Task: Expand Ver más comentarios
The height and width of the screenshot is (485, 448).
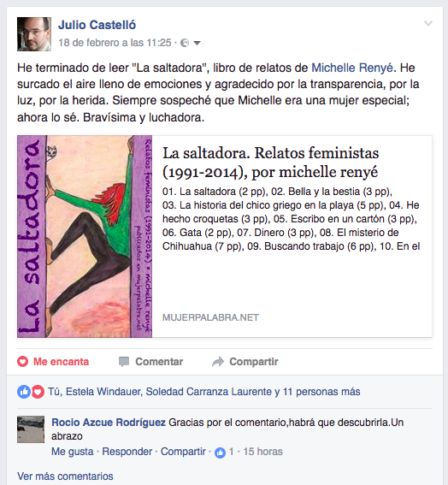Action: pos(65,476)
